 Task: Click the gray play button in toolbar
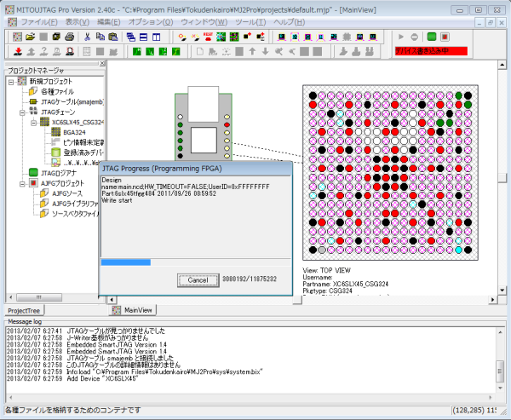[x=400, y=37]
